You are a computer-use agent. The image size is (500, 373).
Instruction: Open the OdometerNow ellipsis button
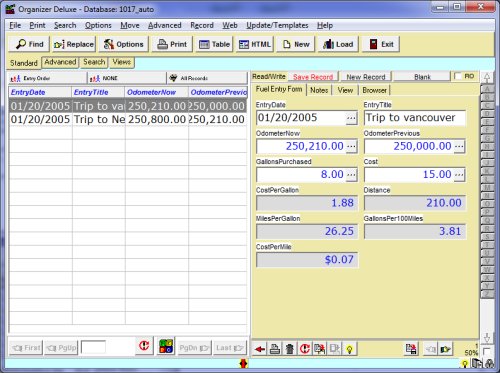click(351, 146)
